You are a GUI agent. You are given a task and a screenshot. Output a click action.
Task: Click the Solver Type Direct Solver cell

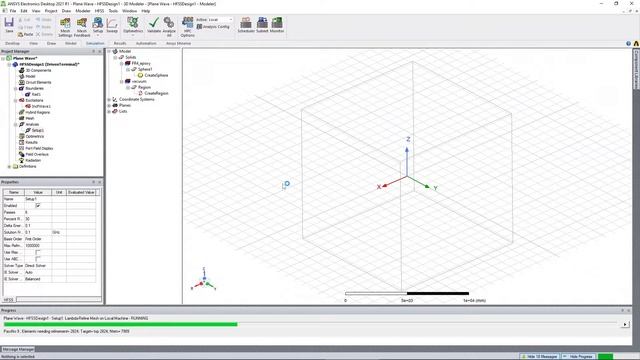38,266
